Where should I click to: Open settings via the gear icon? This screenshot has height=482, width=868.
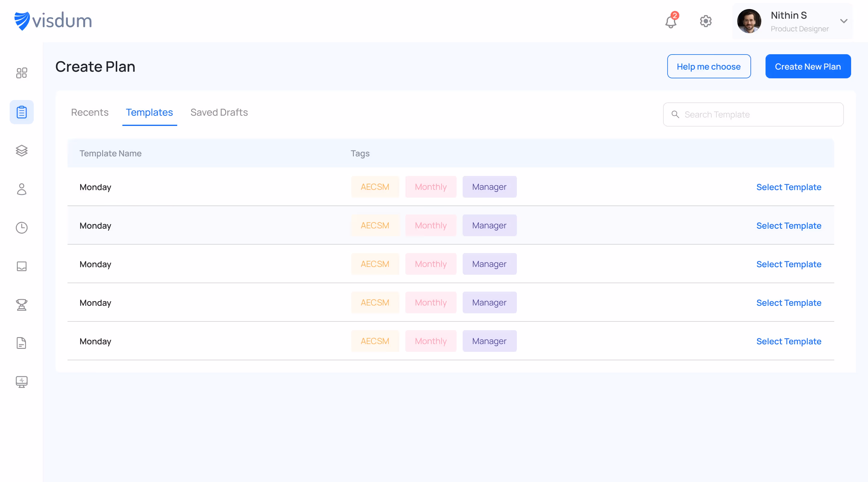click(706, 21)
